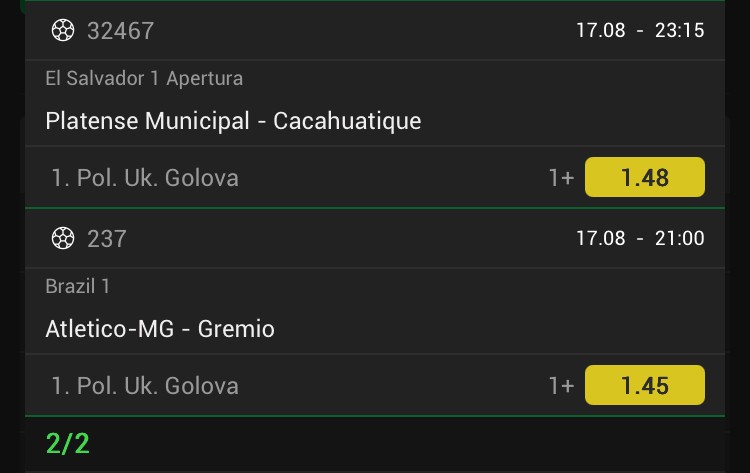Click the 17.08 - 23:15 match time
This screenshot has height=473, width=750.
coord(640,31)
